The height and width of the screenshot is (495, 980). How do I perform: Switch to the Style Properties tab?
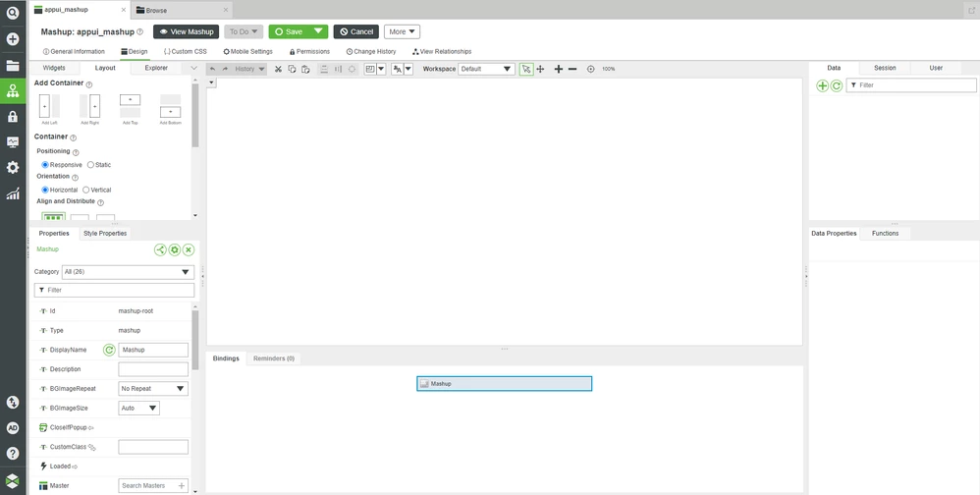click(x=105, y=233)
